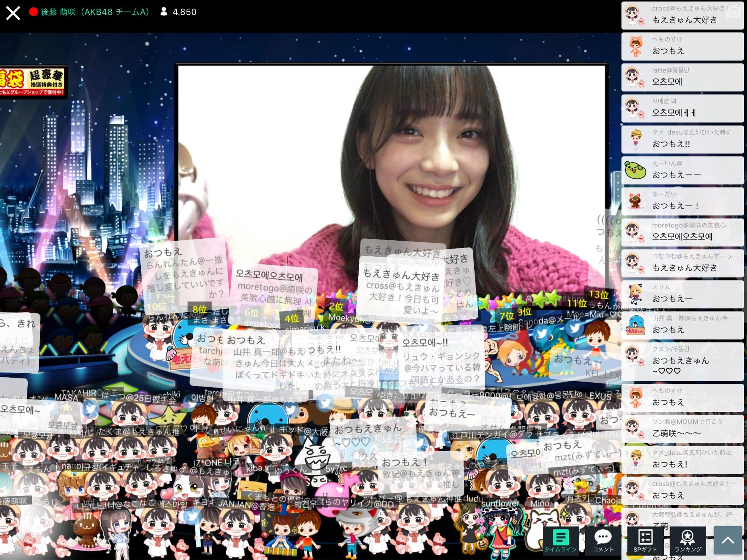The image size is (747, 560).
Task: Open the タイムライン timeline tab
Action: point(560,541)
